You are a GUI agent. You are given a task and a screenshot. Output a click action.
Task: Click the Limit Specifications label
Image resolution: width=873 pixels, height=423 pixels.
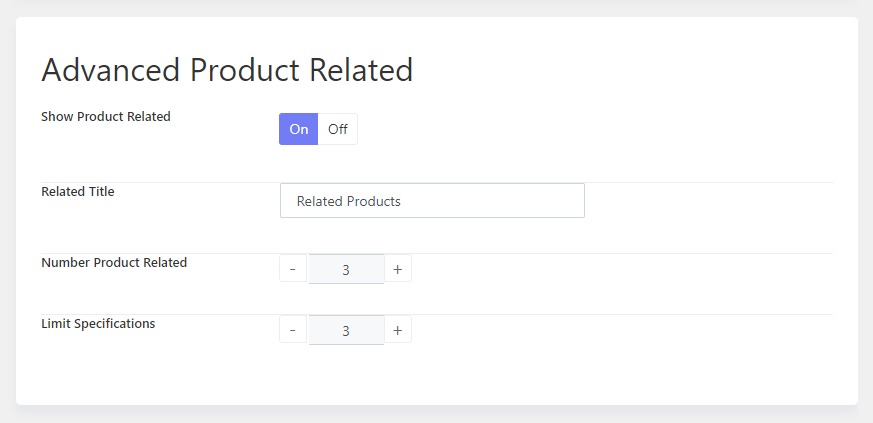coord(98,323)
